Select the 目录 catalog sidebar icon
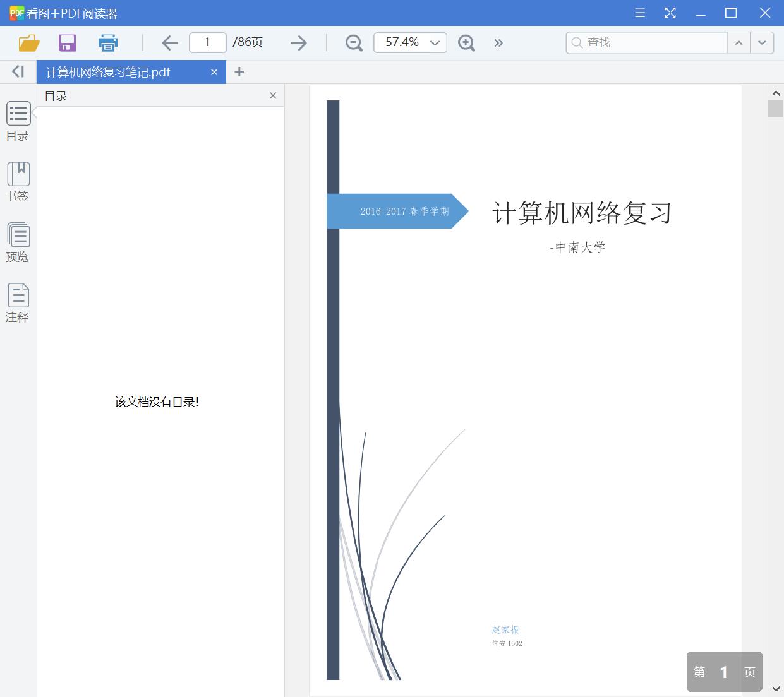 coord(18,121)
